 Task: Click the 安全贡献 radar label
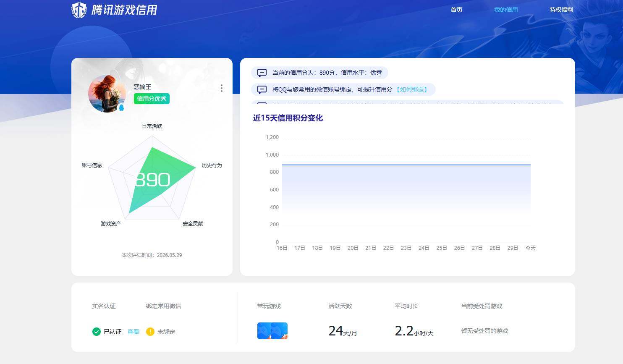click(x=193, y=224)
